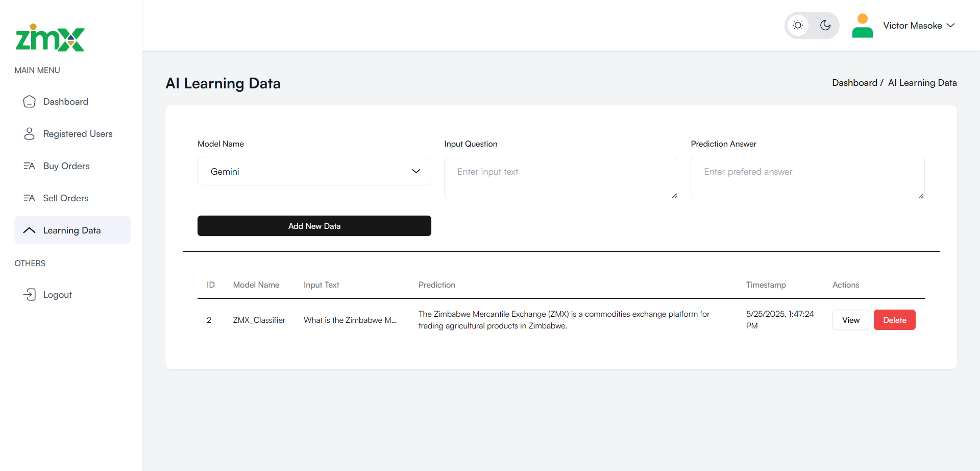Viewport: 980px width, 471px height.
Task: Focus the Prediction Answer text field
Action: (x=807, y=178)
